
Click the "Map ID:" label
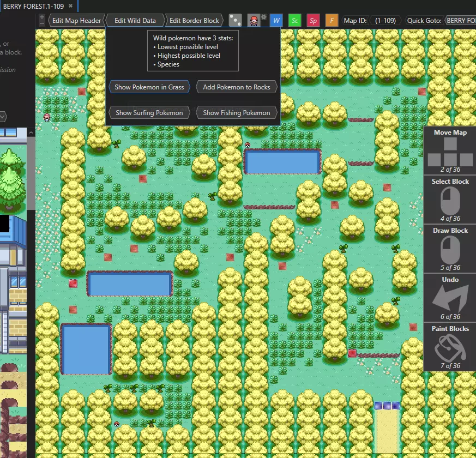pos(355,21)
